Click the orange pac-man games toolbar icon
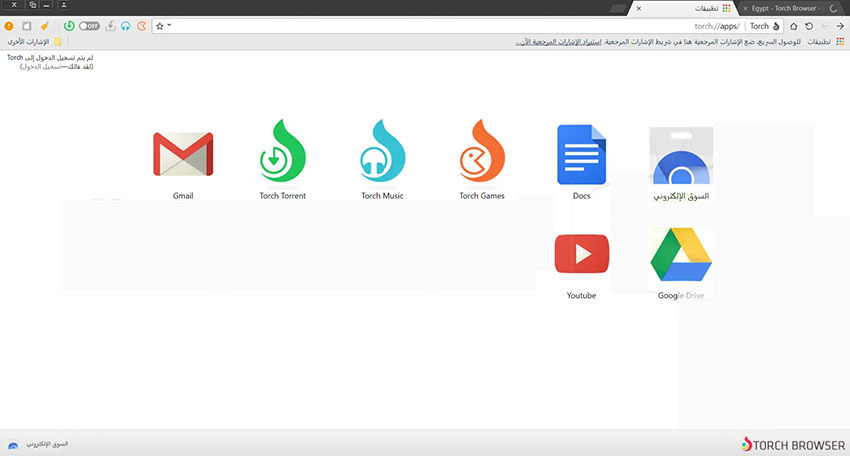Image resolution: width=850 pixels, height=456 pixels. [141, 25]
